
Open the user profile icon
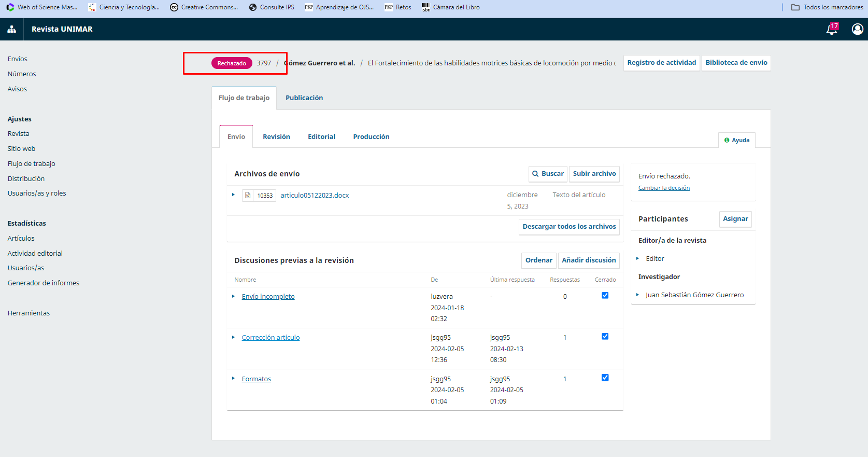pos(857,30)
